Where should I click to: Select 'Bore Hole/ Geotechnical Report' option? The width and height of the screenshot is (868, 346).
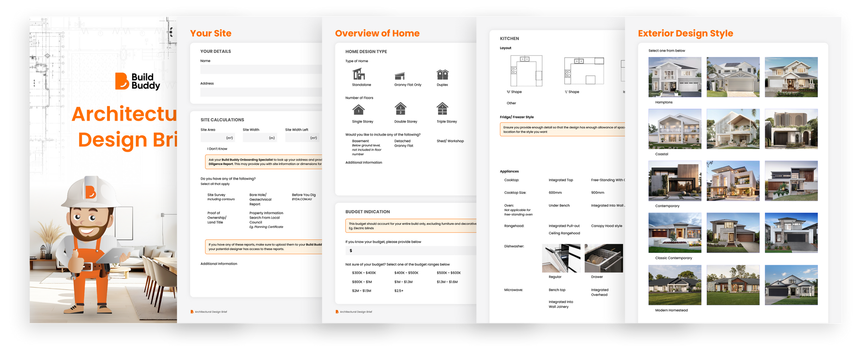coord(261,199)
